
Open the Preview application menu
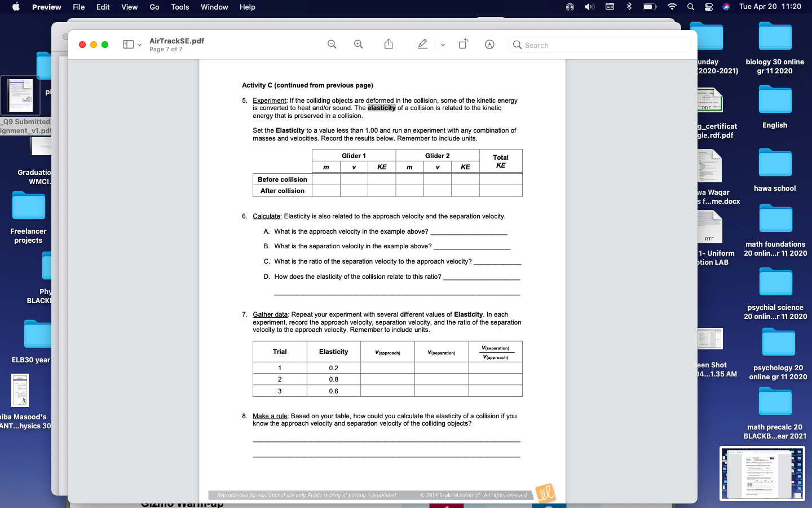(46, 7)
